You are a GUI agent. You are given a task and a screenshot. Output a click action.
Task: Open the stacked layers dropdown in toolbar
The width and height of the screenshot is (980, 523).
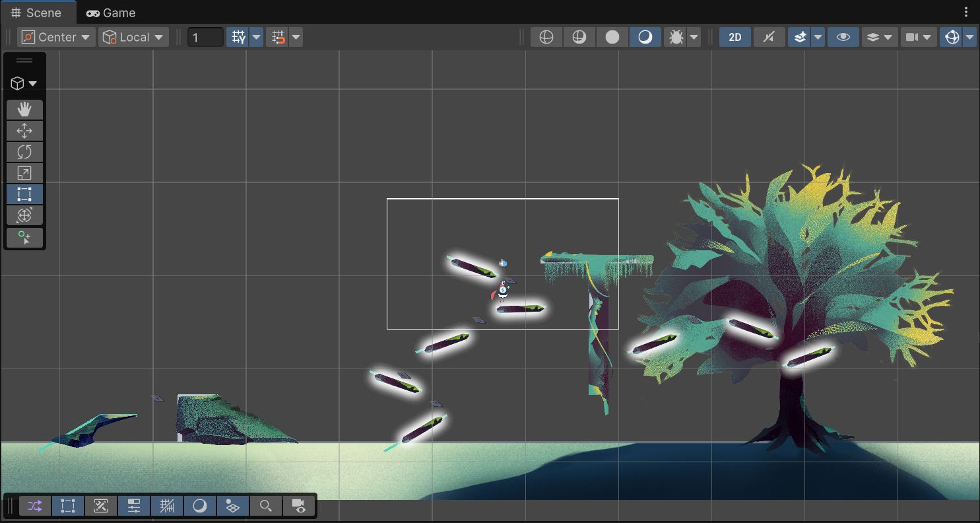point(880,37)
